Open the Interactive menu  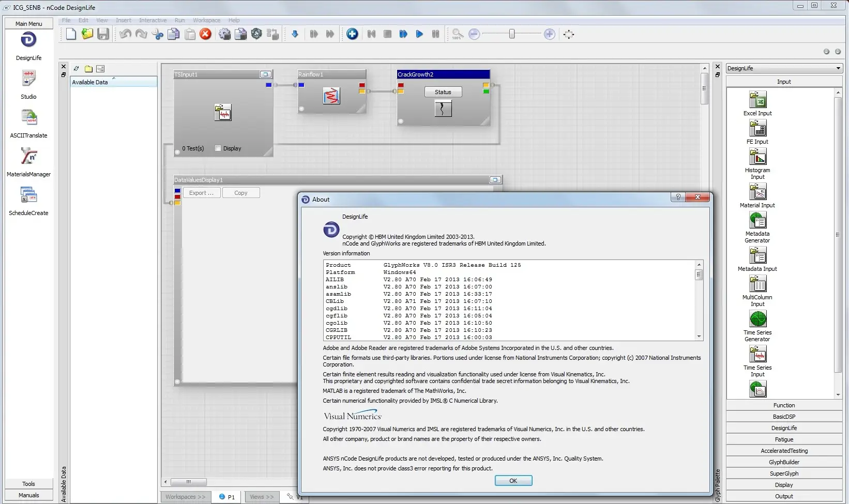153,20
